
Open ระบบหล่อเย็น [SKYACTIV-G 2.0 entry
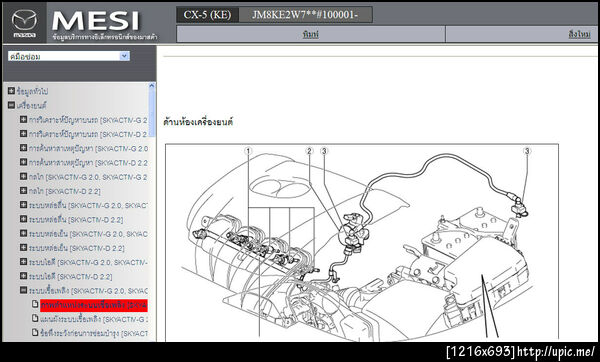coord(88,234)
